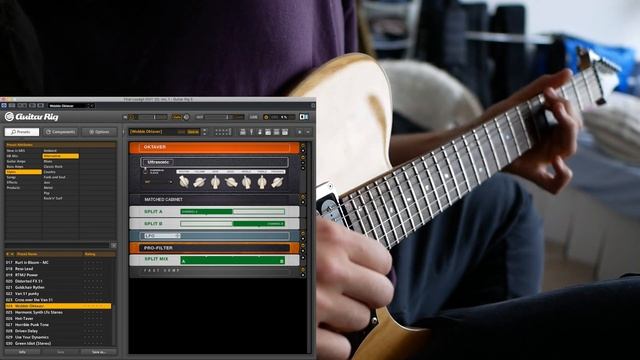This screenshot has height=360, width=640.
Task: Click the Info button below the preset list
Action: coord(22,352)
